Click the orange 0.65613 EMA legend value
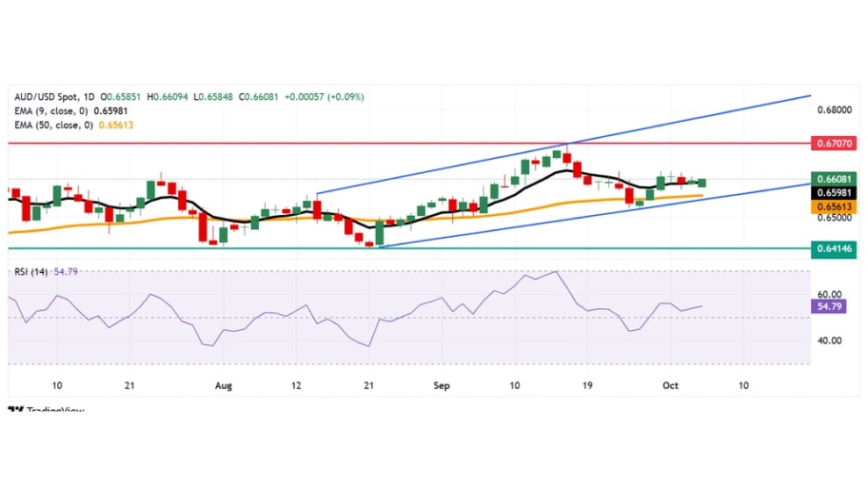 click(111, 126)
